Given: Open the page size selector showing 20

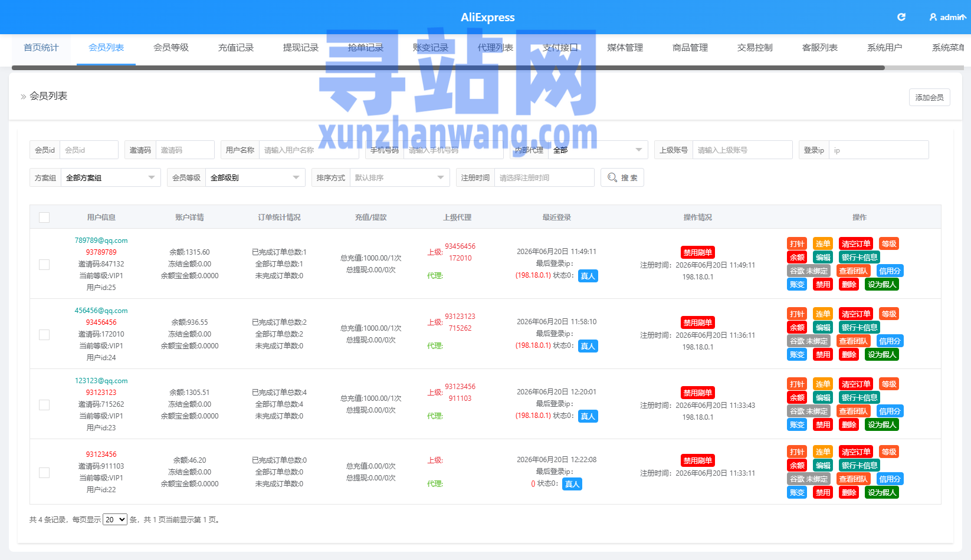Looking at the screenshot, I should (115, 519).
